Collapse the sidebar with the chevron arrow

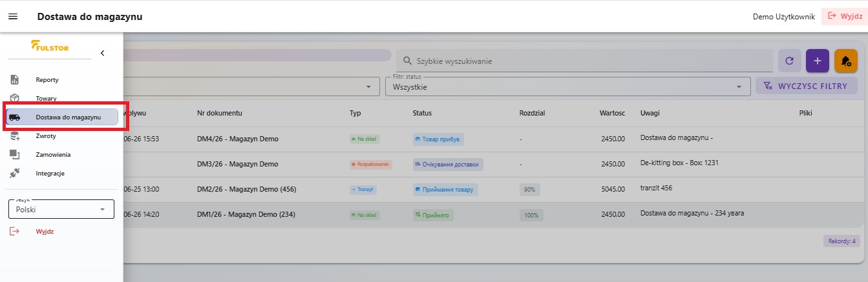click(102, 53)
